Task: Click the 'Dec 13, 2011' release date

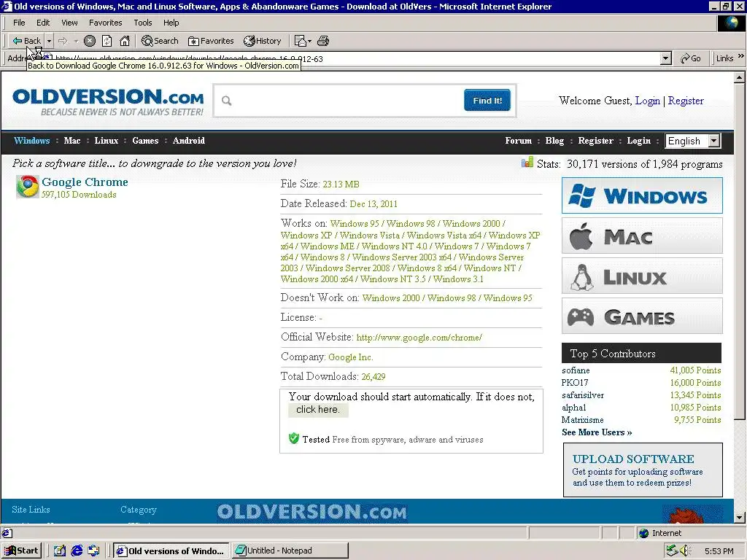Action: point(373,204)
